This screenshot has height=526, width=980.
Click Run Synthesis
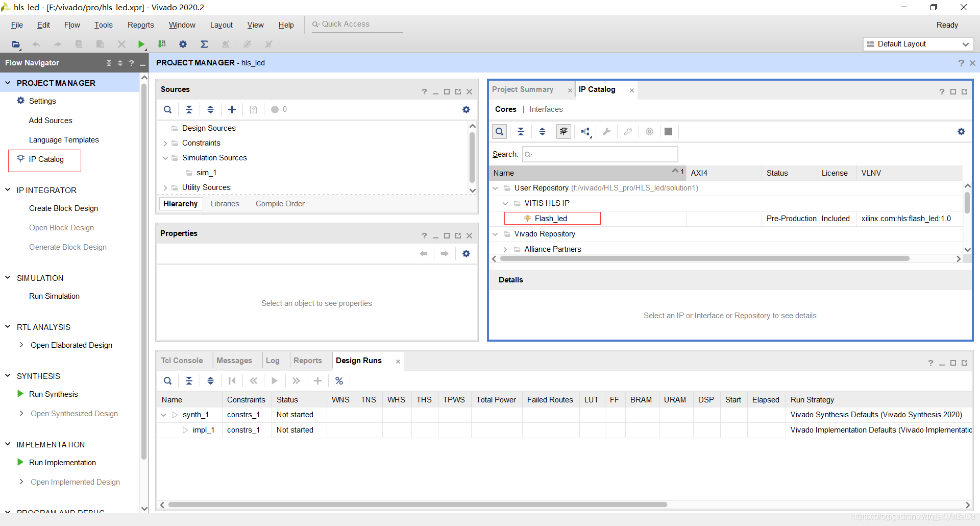click(x=54, y=394)
